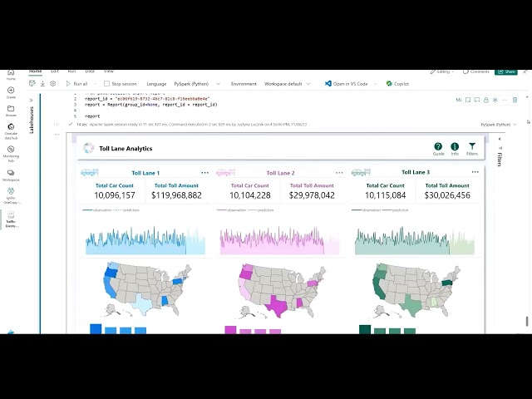Click Toll Lane 3 total toll $30,026,456

point(447,195)
